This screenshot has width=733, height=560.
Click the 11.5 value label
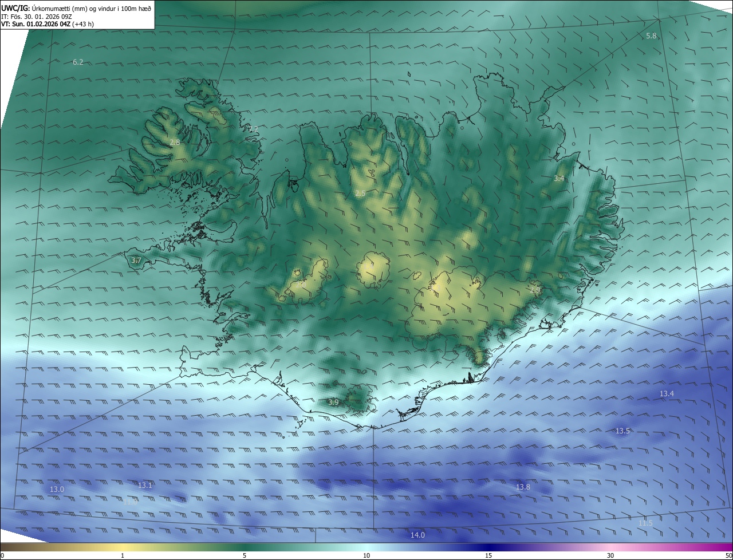pyautogui.click(x=645, y=523)
